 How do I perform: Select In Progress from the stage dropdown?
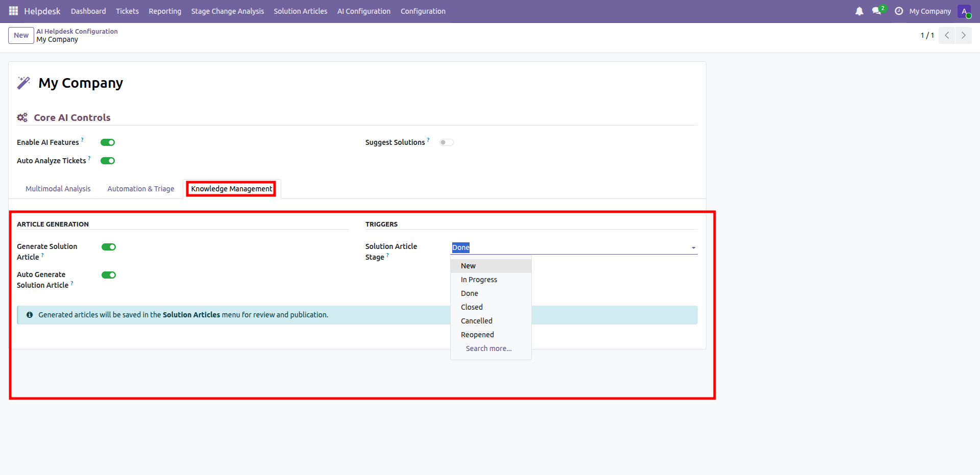click(491, 280)
